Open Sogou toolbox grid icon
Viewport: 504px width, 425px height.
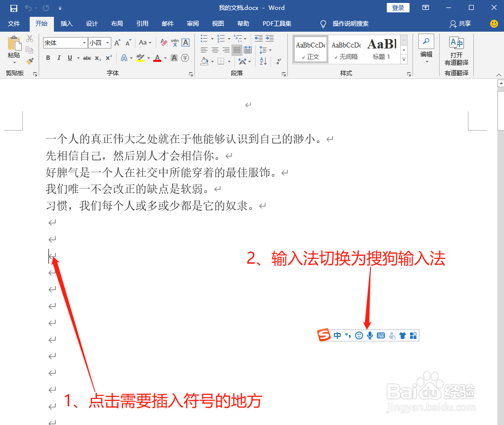[x=413, y=335]
